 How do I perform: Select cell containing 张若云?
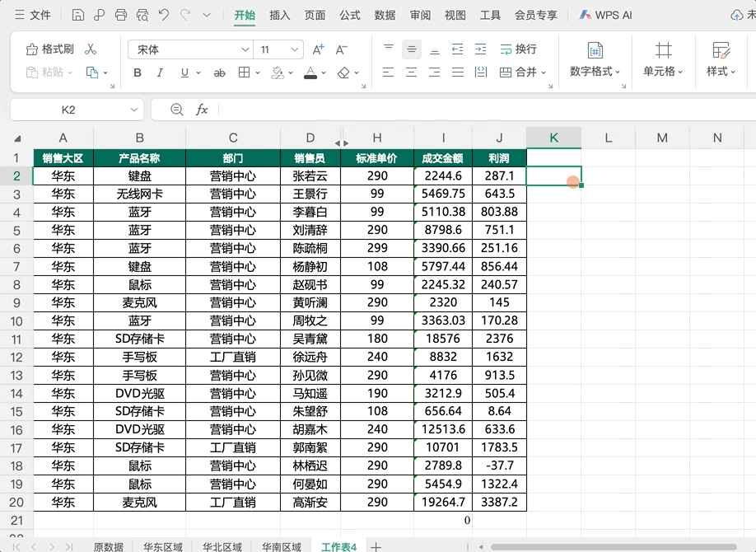tap(310, 175)
